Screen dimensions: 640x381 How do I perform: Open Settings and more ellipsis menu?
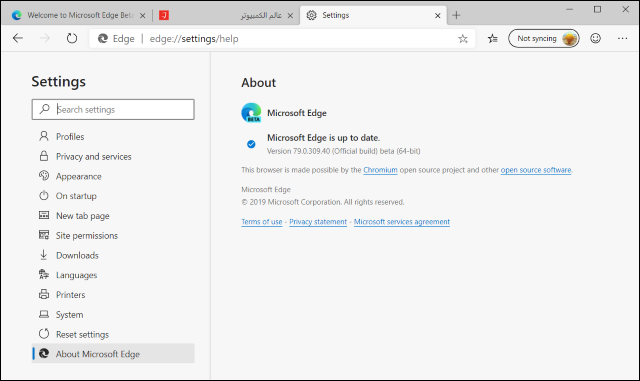(x=622, y=38)
